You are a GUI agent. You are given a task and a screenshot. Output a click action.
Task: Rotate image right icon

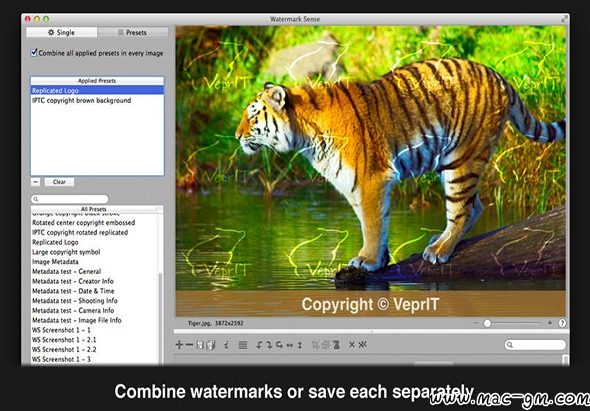(269, 345)
